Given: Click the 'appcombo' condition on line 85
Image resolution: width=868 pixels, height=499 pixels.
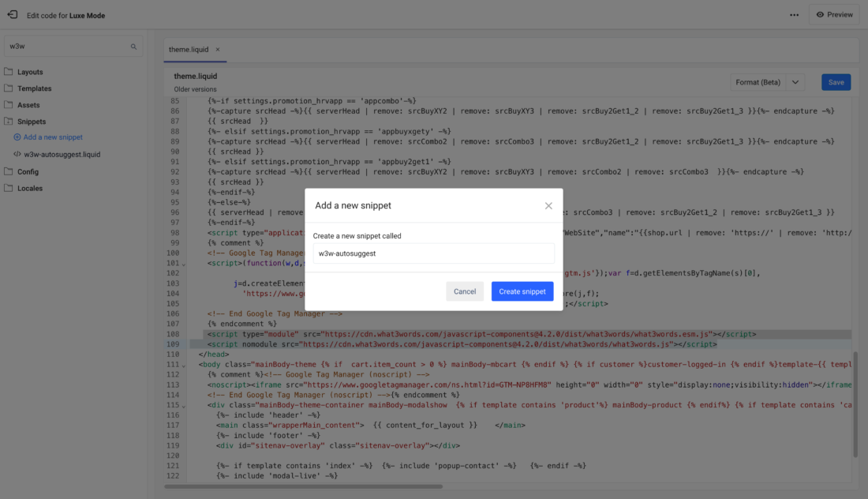Looking at the screenshot, I should coord(312,101).
